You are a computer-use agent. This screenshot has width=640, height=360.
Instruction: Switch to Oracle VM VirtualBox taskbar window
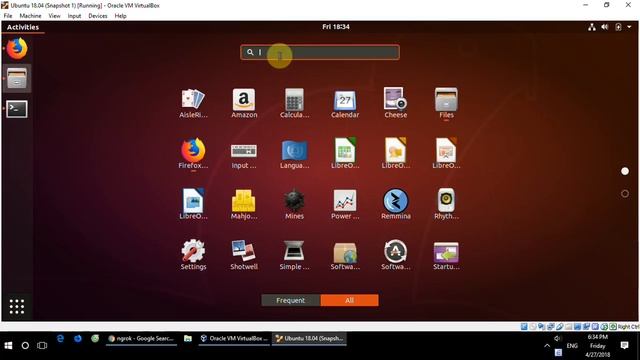234,339
